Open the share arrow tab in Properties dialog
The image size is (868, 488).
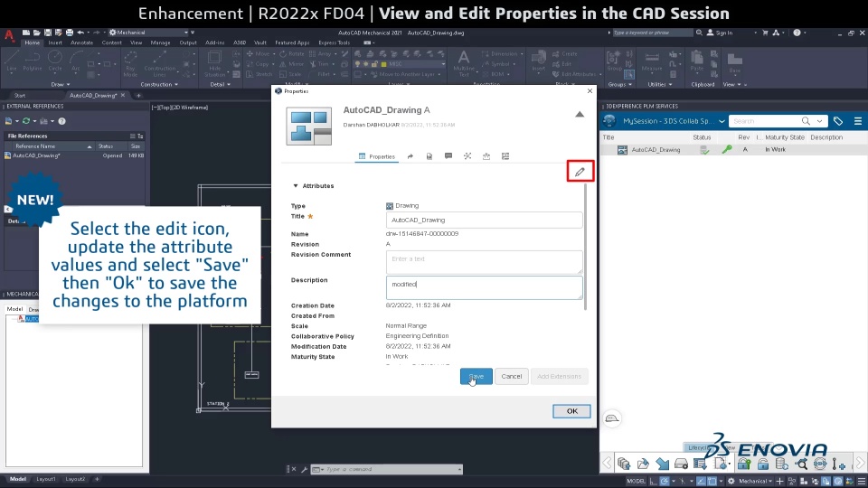click(410, 156)
